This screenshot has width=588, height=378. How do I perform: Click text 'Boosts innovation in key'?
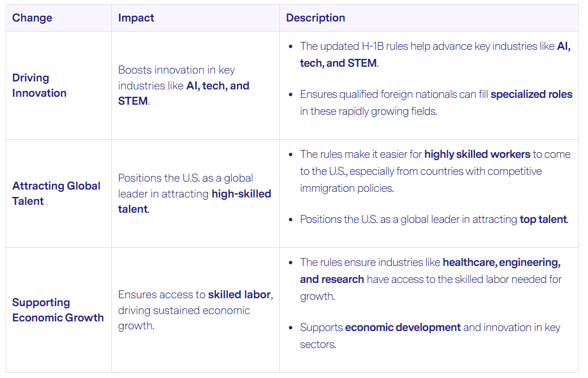point(176,70)
